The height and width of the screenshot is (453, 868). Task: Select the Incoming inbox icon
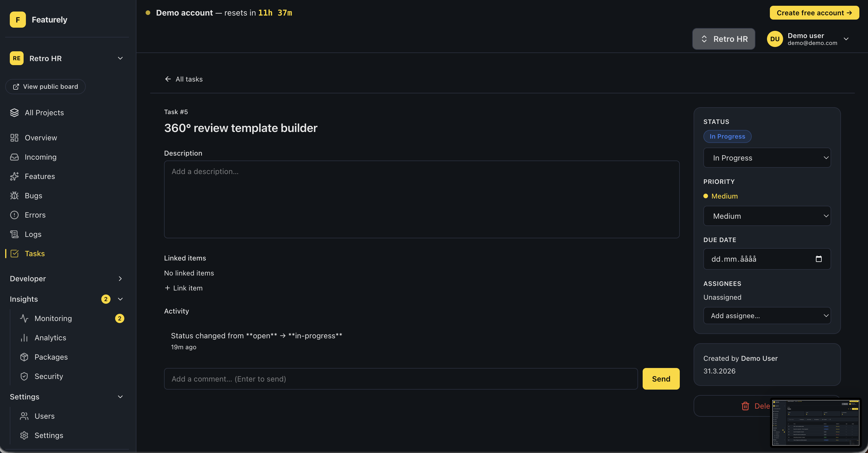[14, 157]
